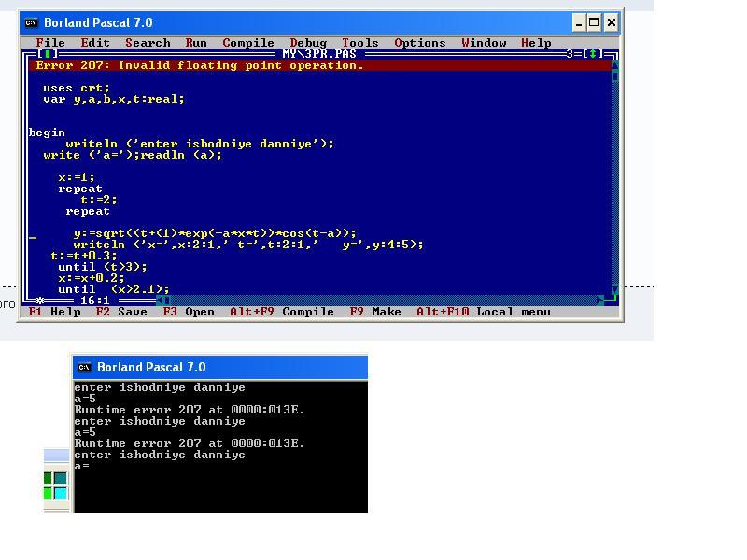Click the vertical scrollbar down arrow
The height and width of the screenshot is (560, 747).
tap(614, 290)
